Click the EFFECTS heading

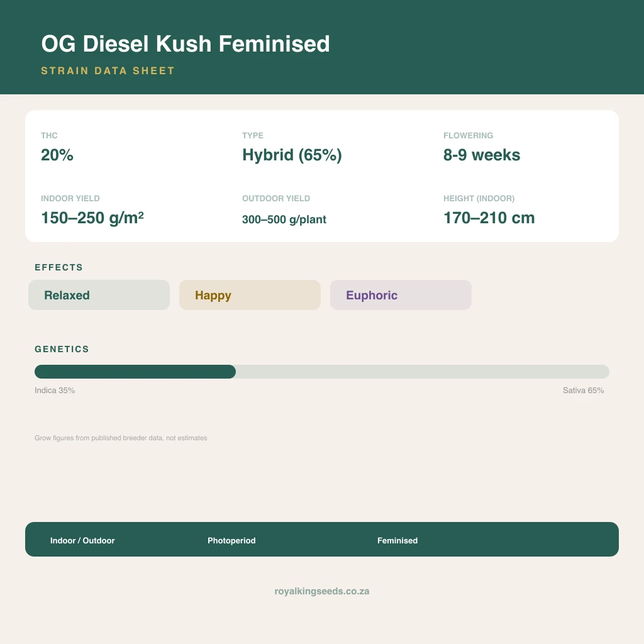pos(58,267)
